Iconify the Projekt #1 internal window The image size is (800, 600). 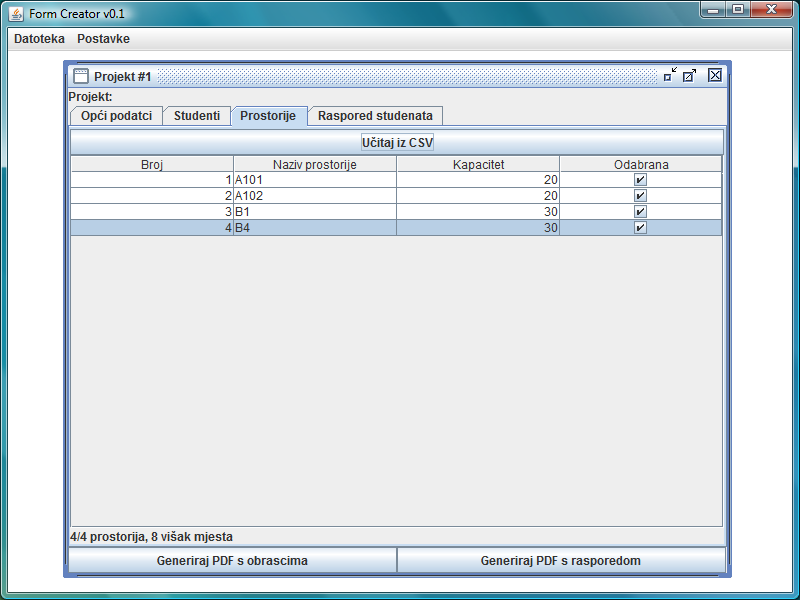(669, 75)
